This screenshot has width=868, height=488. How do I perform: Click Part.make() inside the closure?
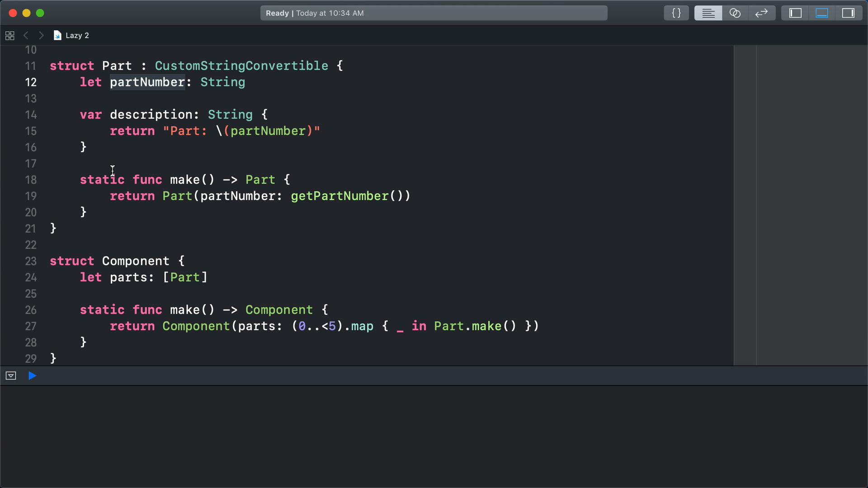(x=475, y=326)
